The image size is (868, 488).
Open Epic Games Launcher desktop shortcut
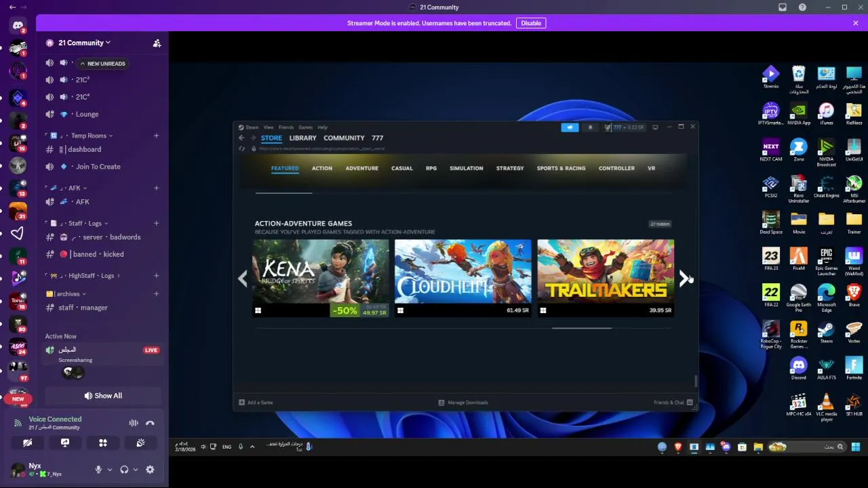point(826,262)
